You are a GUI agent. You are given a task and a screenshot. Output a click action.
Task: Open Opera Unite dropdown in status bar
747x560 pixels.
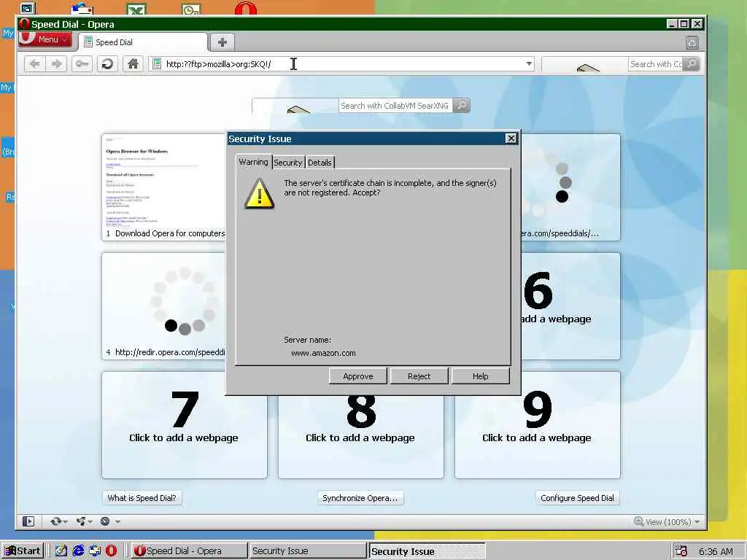pyautogui.click(x=85, y=521)
